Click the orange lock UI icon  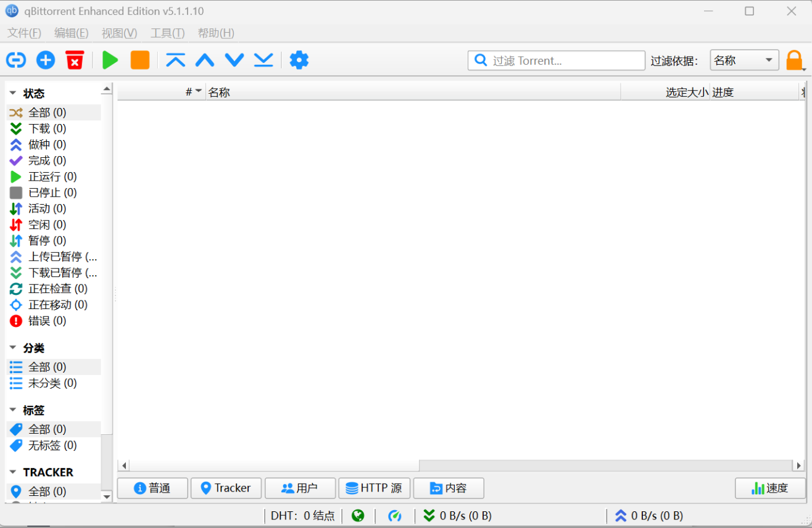coord(793,60)
